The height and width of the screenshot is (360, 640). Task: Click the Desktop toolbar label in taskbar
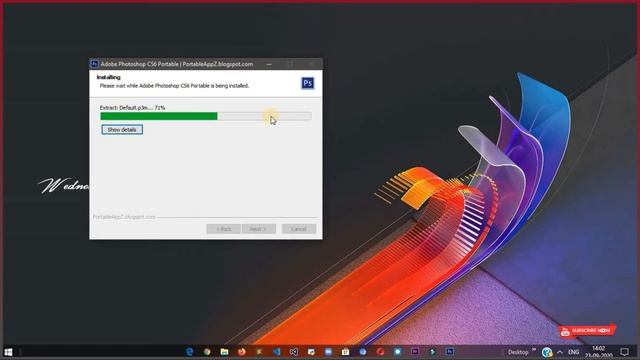point(518,352)
